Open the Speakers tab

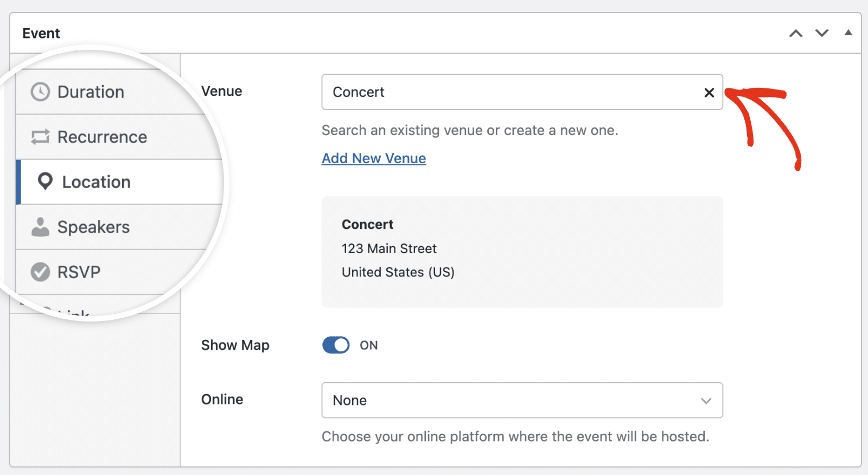(119, 227)
